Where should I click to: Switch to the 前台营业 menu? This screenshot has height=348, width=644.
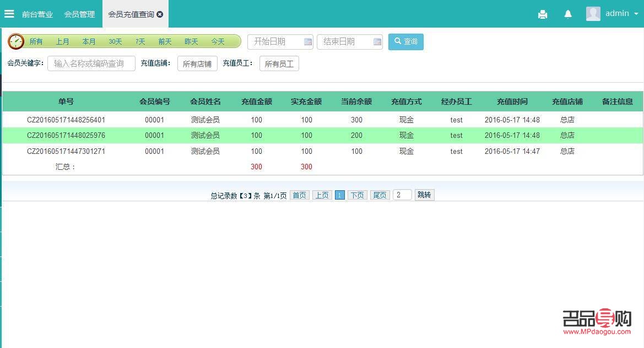tap(37, 14)
